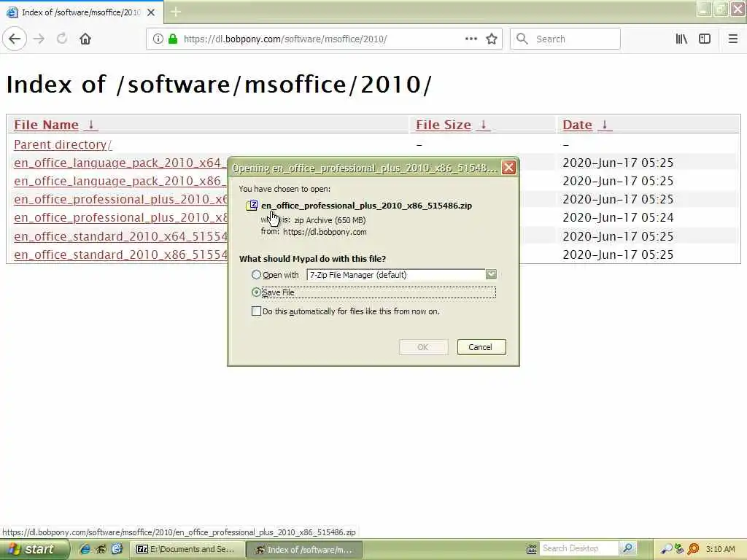Open en_office_standard_2010_x64 link

pyautogui.click(x=120, y=236)
